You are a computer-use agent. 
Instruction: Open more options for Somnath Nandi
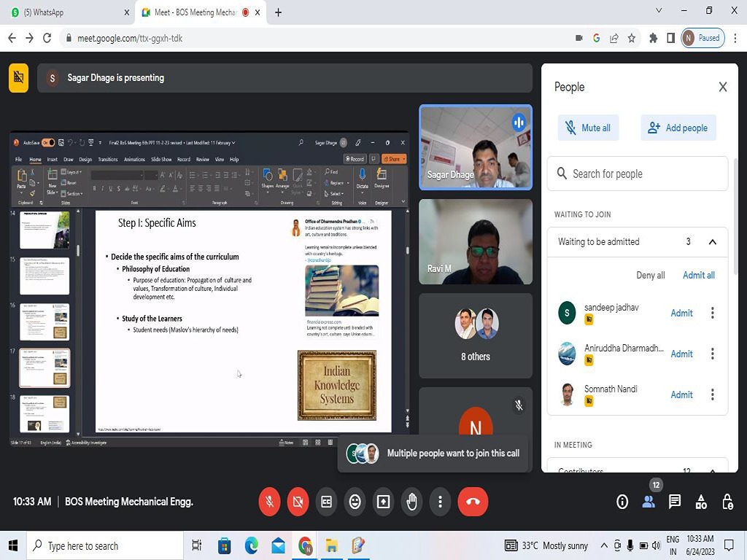coord(712,394)
